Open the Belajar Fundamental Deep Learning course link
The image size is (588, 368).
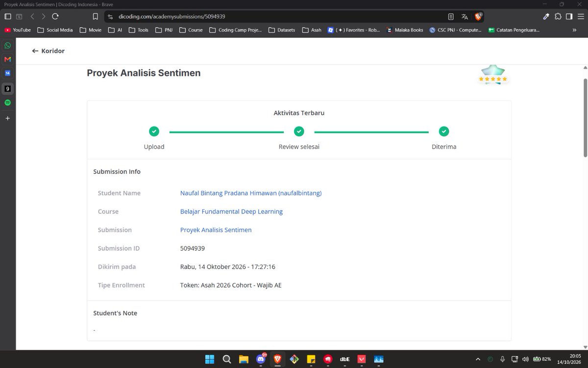[x=231, y=211]
